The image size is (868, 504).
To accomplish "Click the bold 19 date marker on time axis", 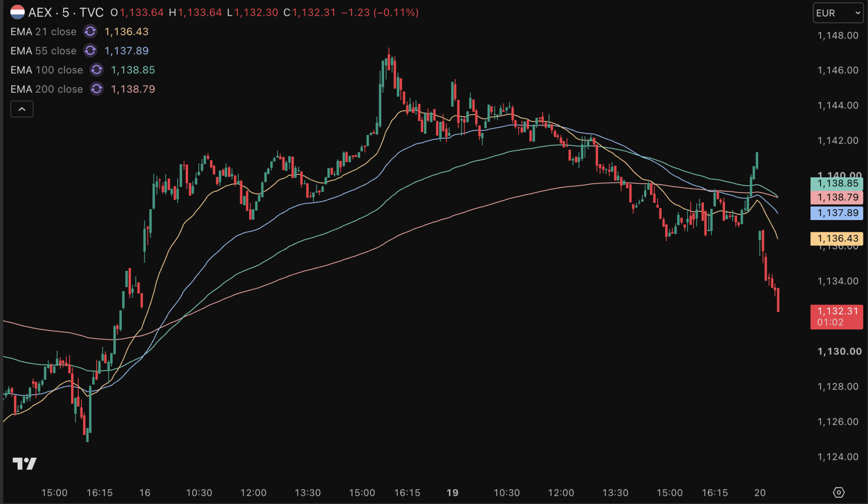I will tap(452, 493).
